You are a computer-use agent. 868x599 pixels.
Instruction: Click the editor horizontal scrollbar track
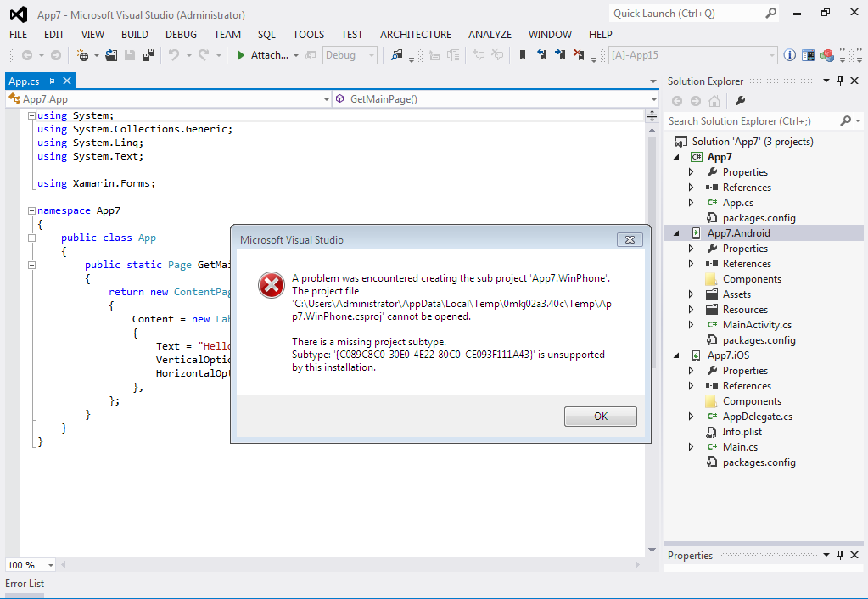351,565
